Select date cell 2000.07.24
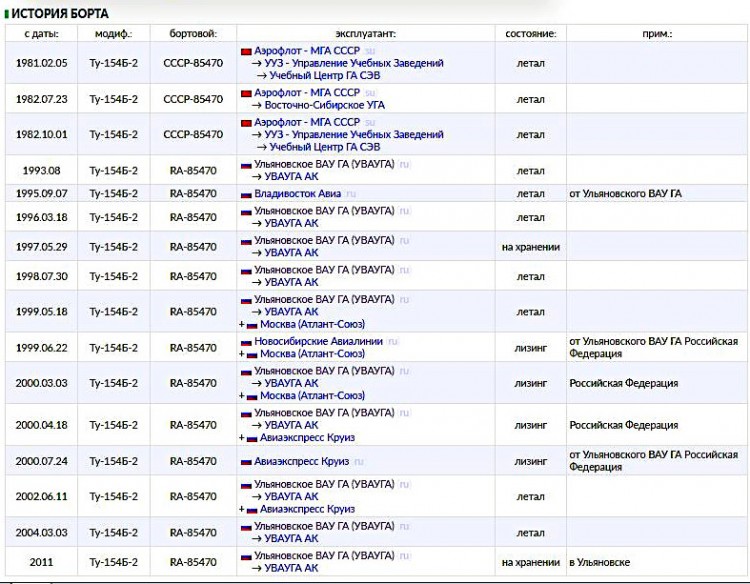The height and width of the screenshot is (584, 750). click(42, 462)
